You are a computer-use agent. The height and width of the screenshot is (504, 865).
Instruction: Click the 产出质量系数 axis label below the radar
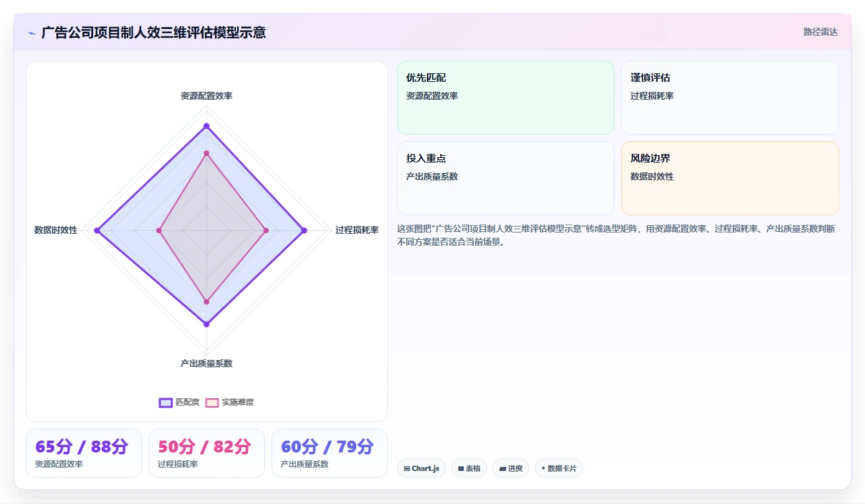point(206,363)
